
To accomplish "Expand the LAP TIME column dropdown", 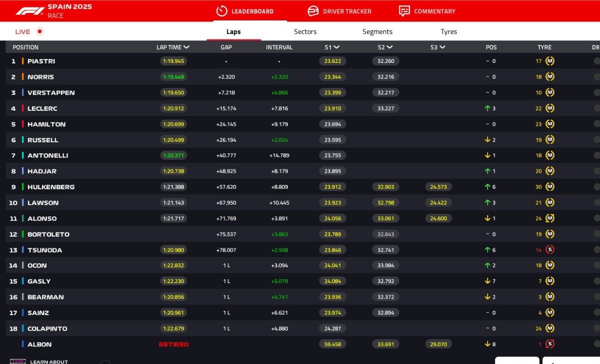I will tap(186, 47).
